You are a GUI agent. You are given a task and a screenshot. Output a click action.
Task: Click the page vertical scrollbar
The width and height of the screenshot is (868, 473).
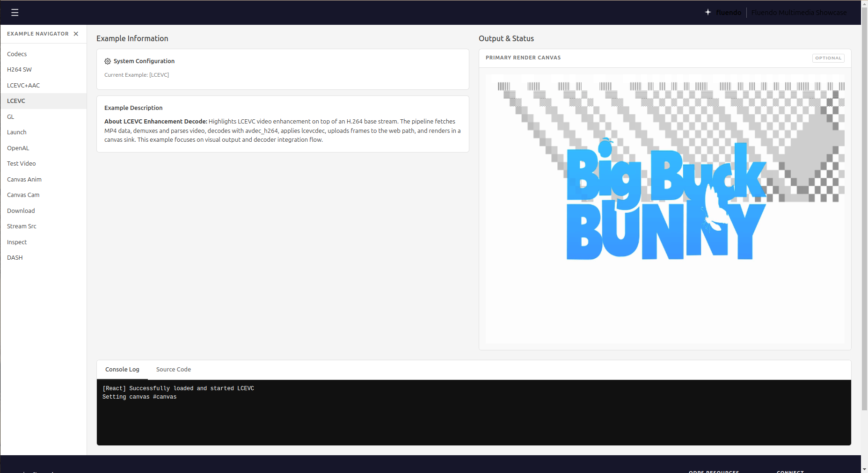coord(864,208)
